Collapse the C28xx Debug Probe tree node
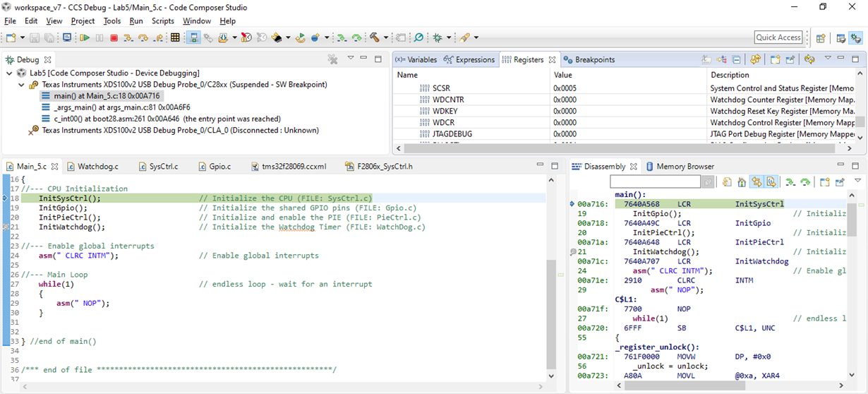This screenshot has width=868, height=394. tap(20, 85)
